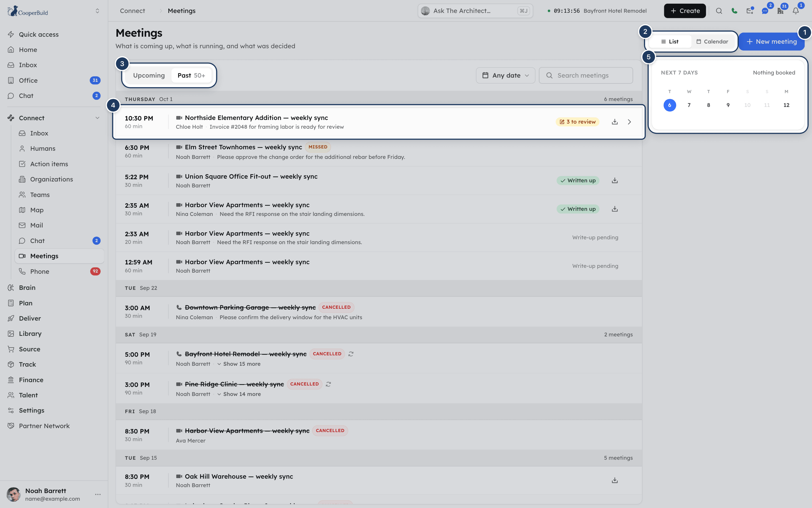Screen dimensions: 812x508
Task: Click the Ask The Architect input
Action: pos(475,11)
